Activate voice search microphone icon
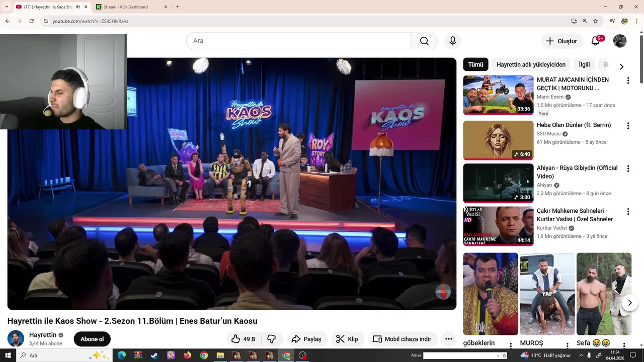 coord(453,41)
